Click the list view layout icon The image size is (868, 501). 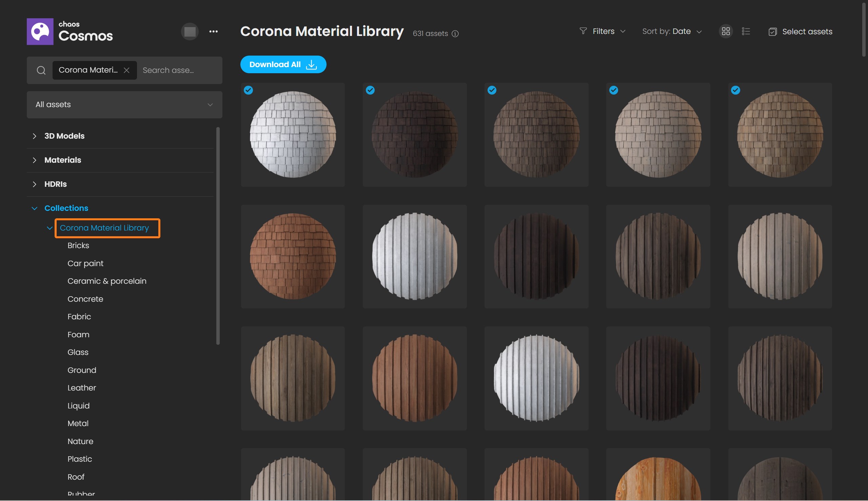(746, 32)
